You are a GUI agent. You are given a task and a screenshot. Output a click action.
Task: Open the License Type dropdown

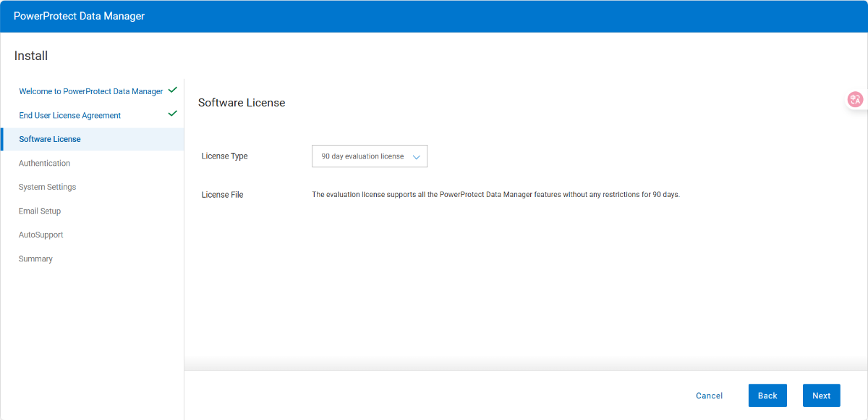[370, 156]
